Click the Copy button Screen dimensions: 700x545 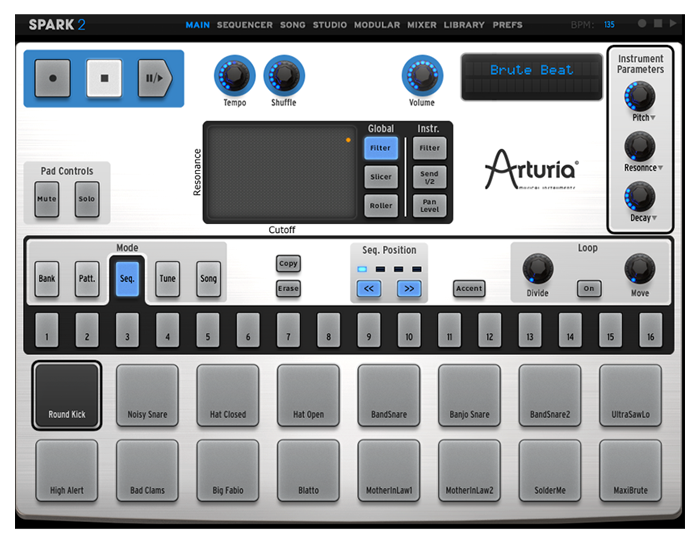[x=288, y=263]
